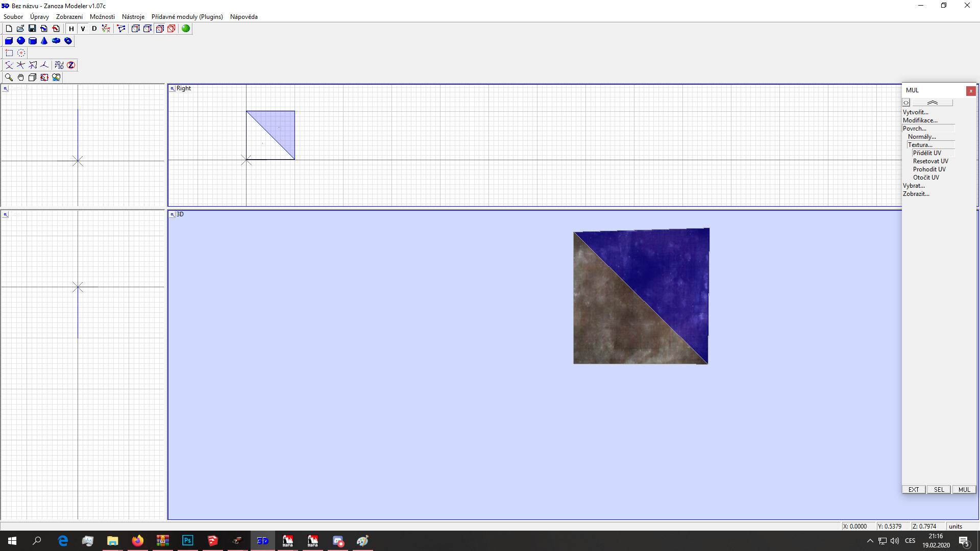Expand the Normály... submenu
Screen dimensions: 980x551
(x=922, y=137)
